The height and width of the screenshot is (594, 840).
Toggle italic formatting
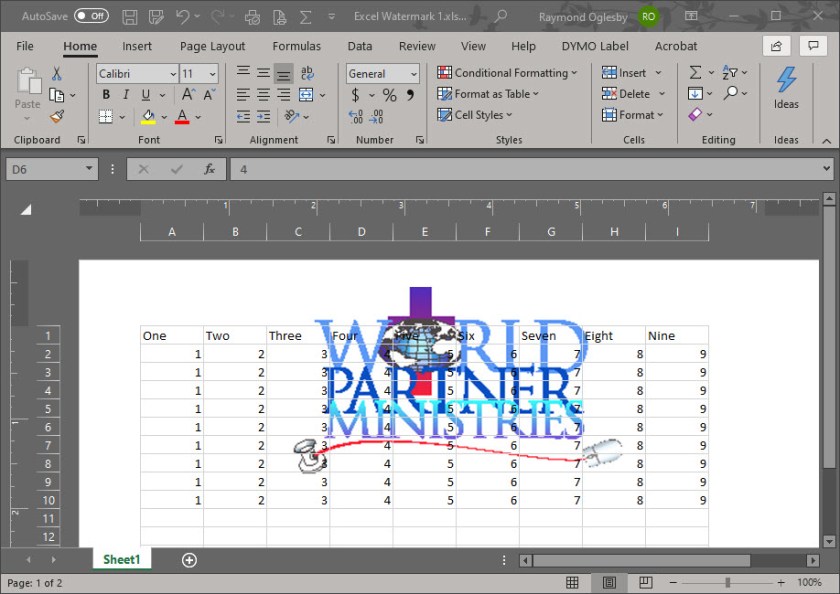coord(124,94)
